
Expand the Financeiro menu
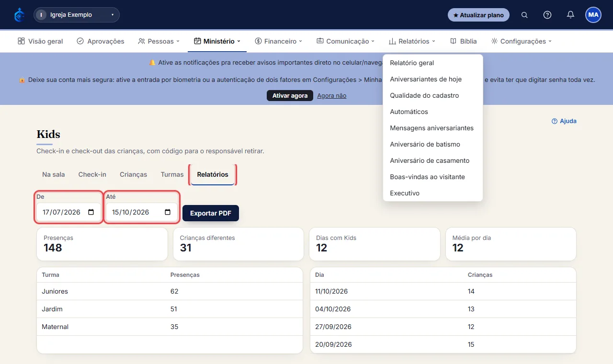click(278, 41)
